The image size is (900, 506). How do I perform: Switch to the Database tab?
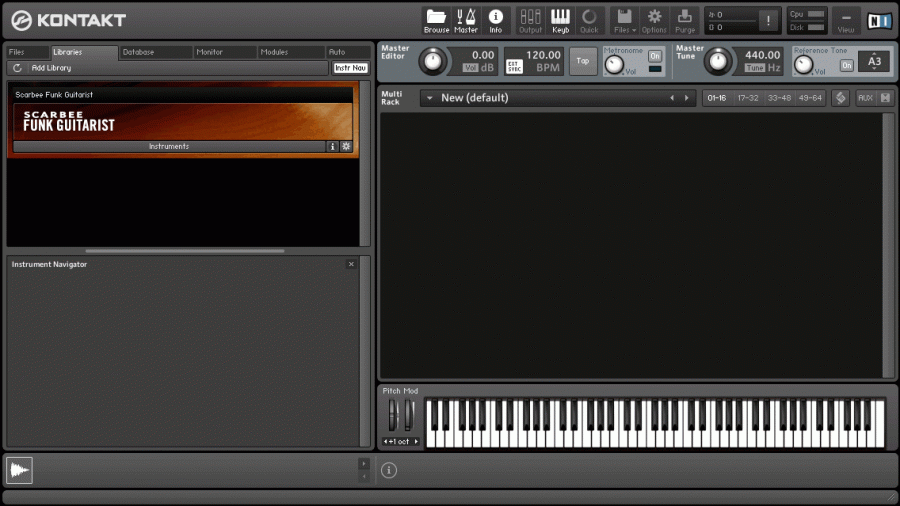point(156,52)
